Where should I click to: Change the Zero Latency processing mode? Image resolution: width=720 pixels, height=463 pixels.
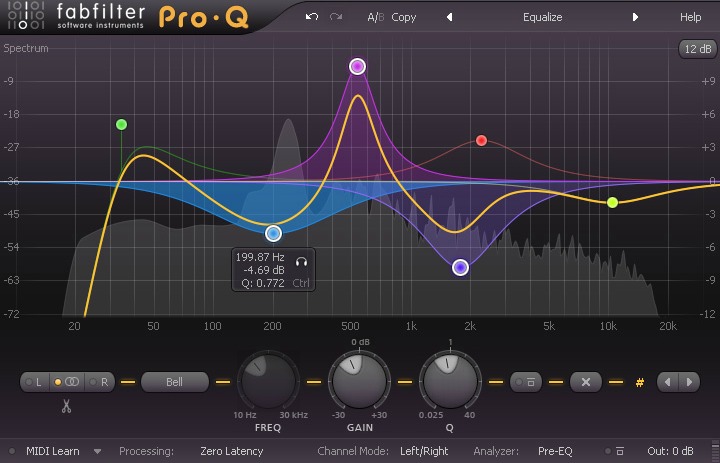[231, 451]
